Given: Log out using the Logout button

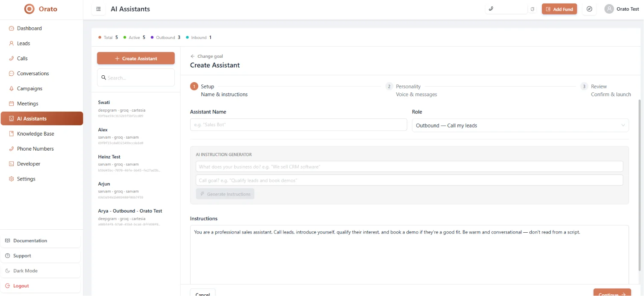Looking at the screenshot, I should [41, 286].
